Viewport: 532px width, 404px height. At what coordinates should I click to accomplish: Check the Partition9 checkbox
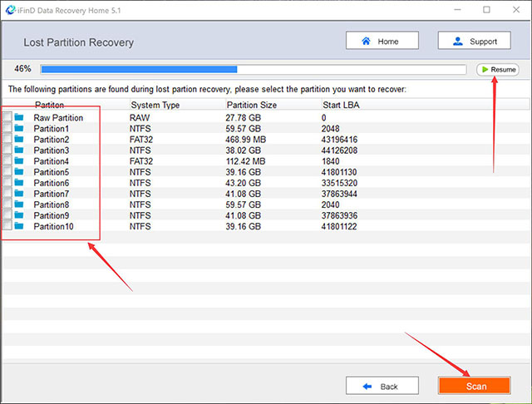coord(7,214)
